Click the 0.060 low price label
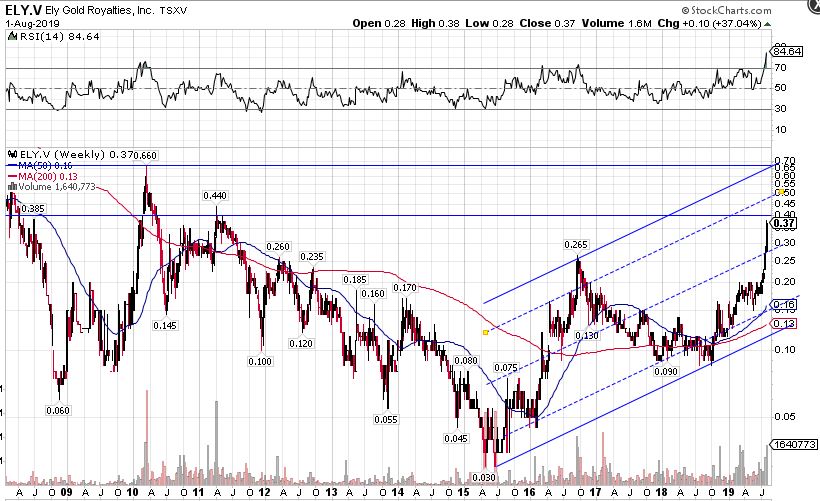820x501 pixels. 58,411
